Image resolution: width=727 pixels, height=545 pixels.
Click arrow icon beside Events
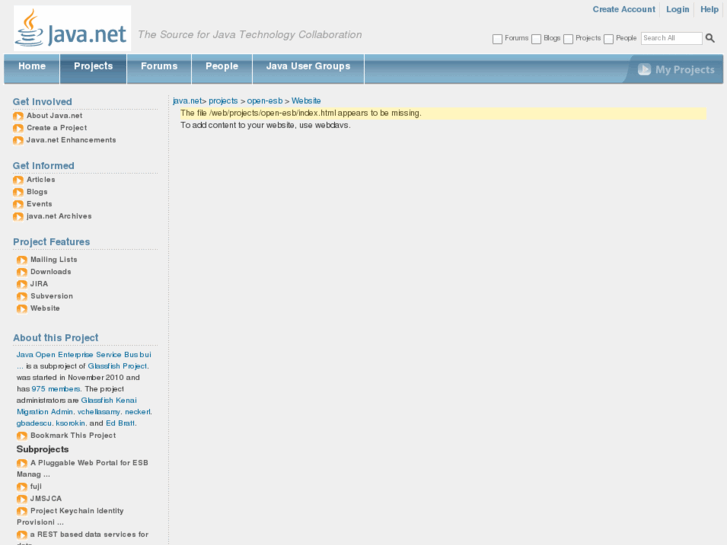[x=18, y=204]
